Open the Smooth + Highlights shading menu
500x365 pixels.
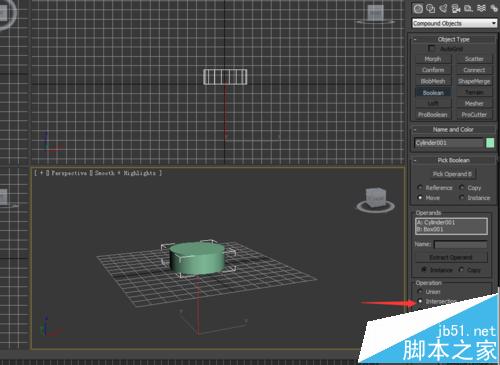click(x=125, y=173)
